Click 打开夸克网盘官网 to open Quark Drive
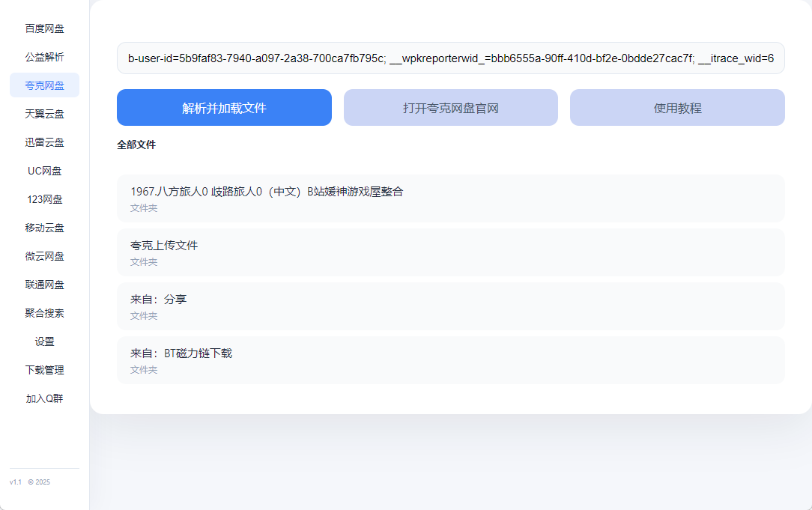The image size is (812, 510). click(450, 107)
